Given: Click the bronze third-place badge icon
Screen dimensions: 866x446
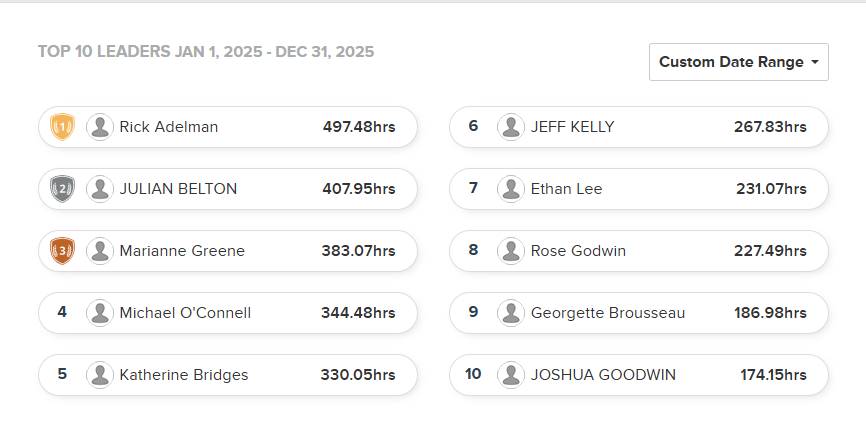Looking at the screenshot, I should pos(62,251).
